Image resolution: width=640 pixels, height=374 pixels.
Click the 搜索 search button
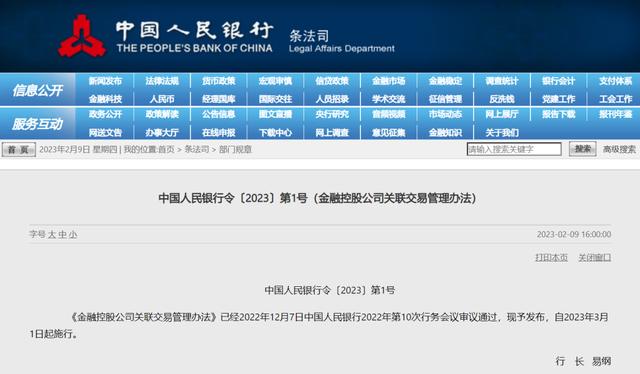[582, 149]
